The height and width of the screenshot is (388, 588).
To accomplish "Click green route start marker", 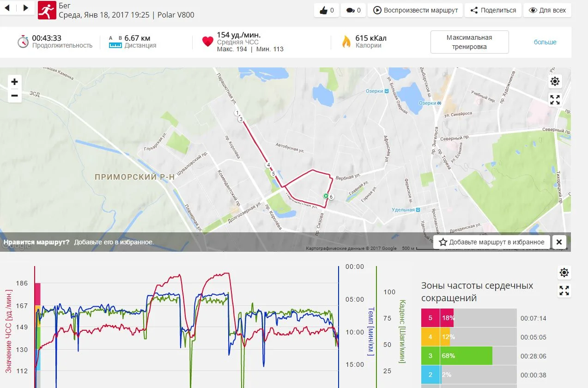I will click(x=326, y=196).
